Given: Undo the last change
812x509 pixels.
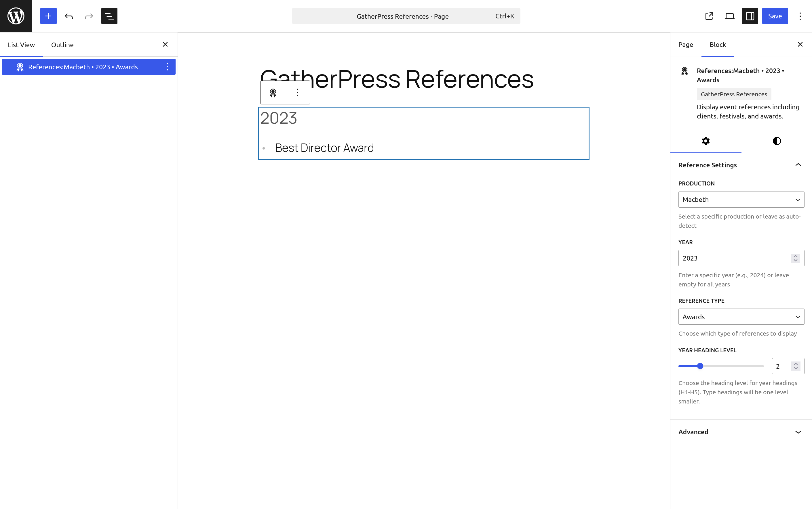Looking at the screenshot, I should 69,16.
